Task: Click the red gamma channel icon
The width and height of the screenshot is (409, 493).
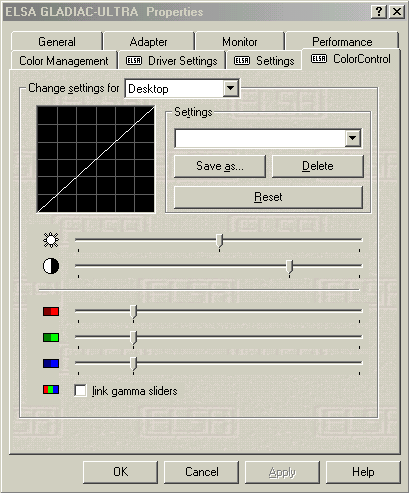Action: click(51, 311)
